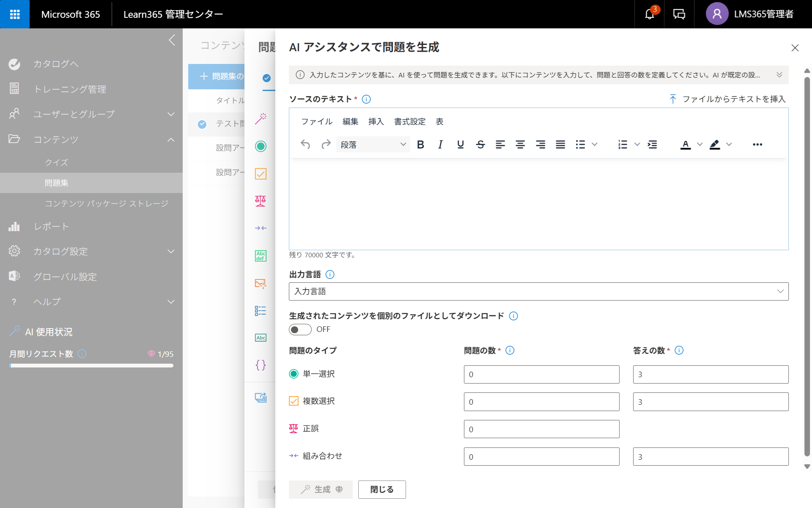The image size is (812, 508).
Task: Justify the text
Action: tap(560, 144)
